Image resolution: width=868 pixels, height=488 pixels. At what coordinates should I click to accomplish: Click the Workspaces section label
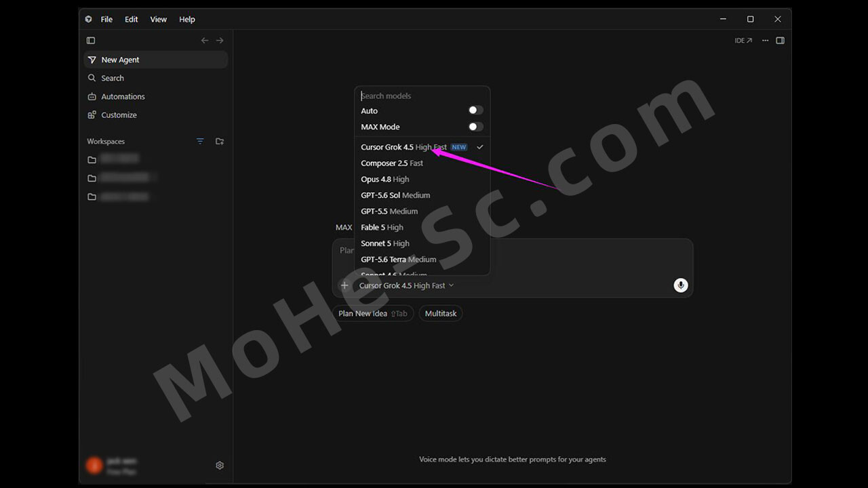106,141
